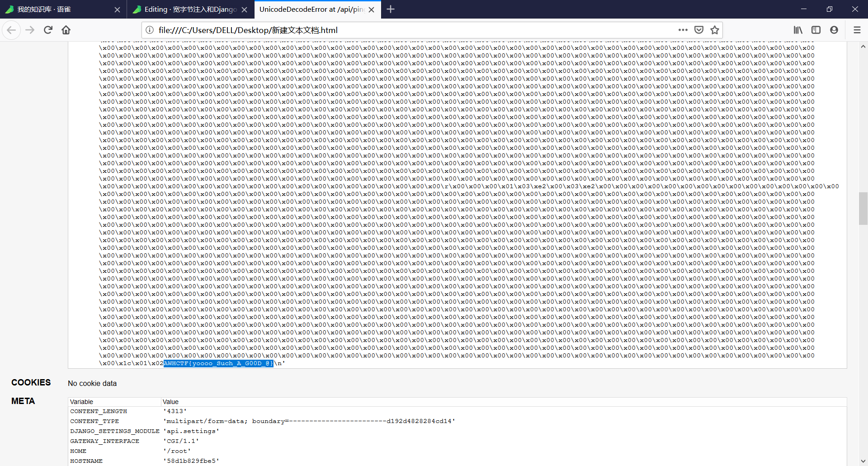Click the META section heading
The height and width of the screenshot is (466, 868).
pos(23,401)
